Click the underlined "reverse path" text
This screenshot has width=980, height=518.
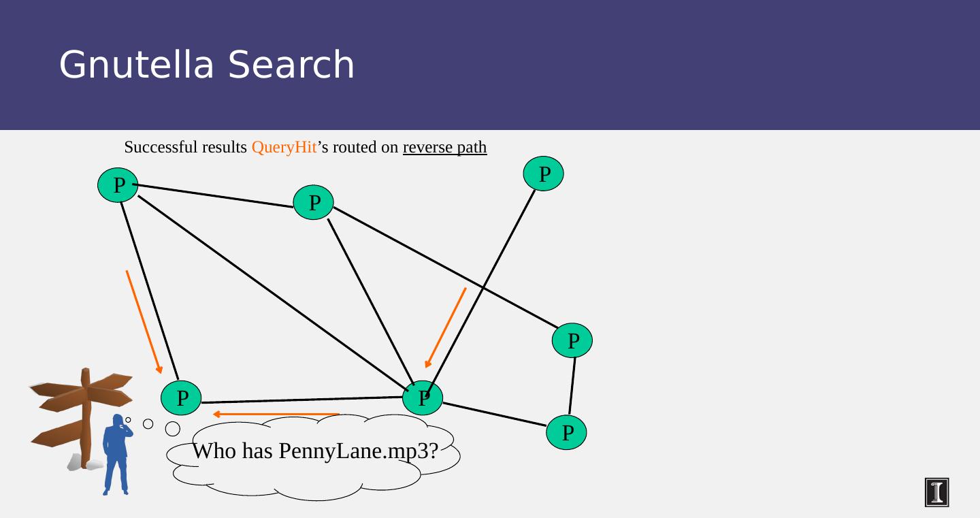tap(444, 147)
